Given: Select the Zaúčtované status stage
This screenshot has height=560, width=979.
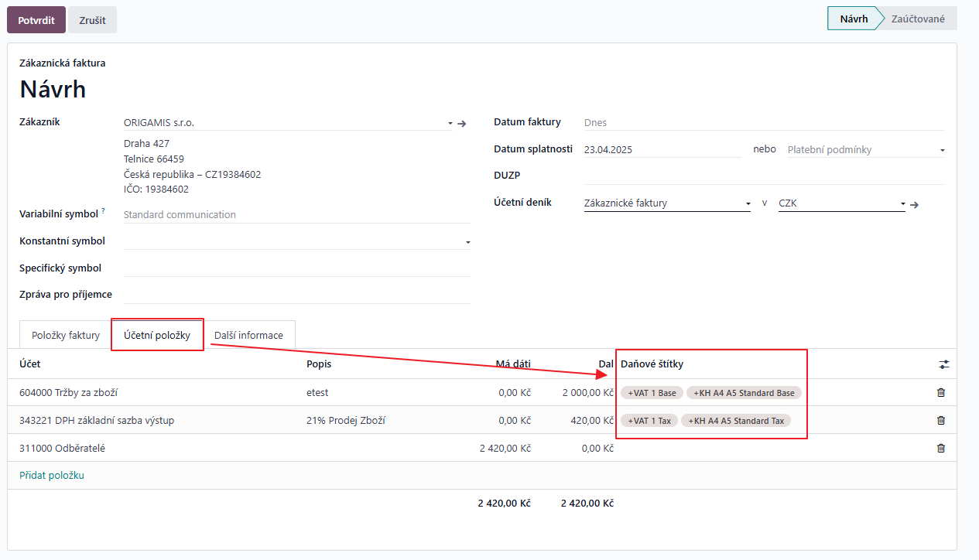Looking at the screenshot, I should point(918,19).
